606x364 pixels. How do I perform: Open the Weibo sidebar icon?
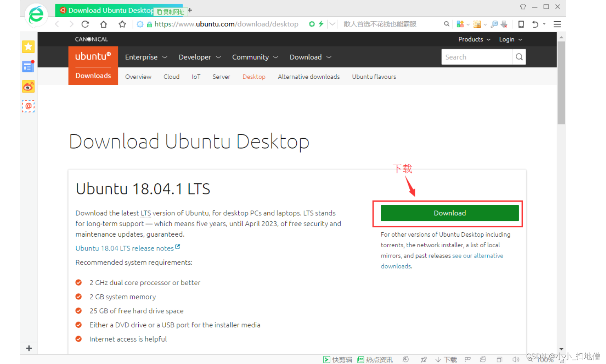(x=28, y=87)
